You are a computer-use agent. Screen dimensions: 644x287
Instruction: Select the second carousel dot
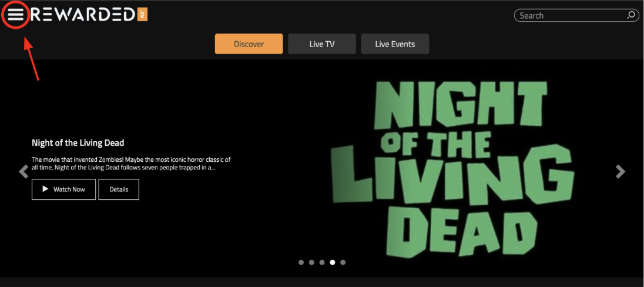tap(311, 262)
